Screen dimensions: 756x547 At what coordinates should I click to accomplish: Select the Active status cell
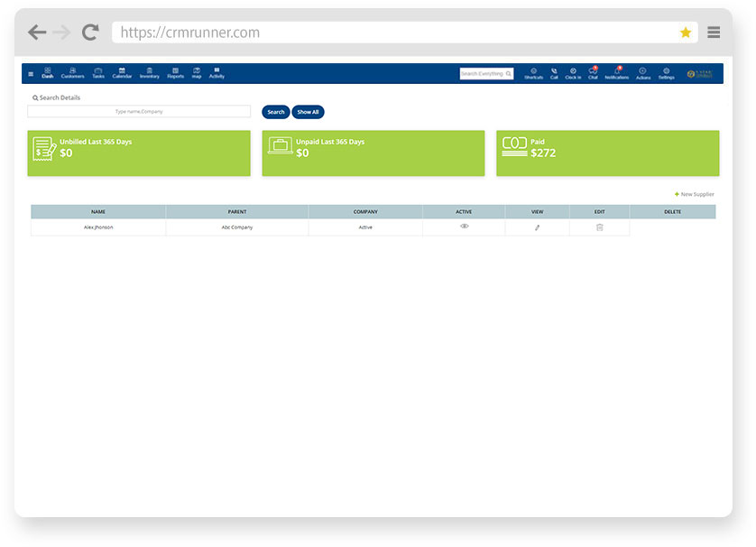pyautogui.click(x=365, y=227)
